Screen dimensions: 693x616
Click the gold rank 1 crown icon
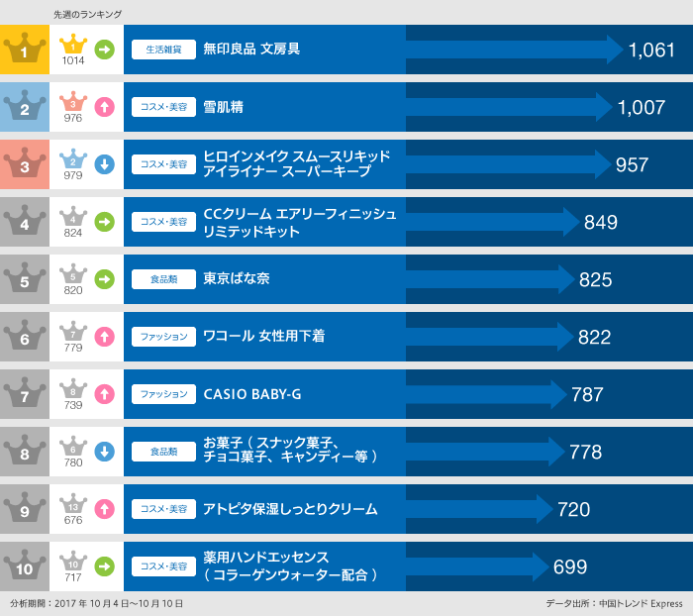pyautogui.click(x=25, y=49)
